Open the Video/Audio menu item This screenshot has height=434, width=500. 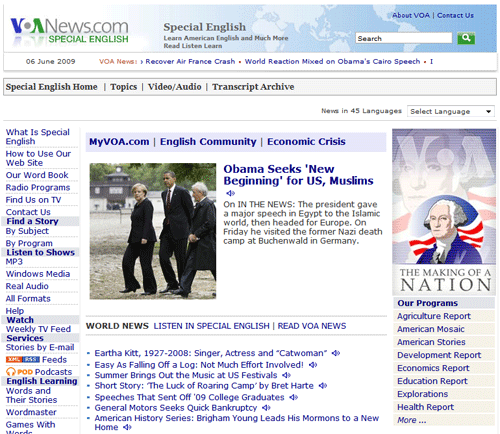pyautogui.click(x=175, y=87)
